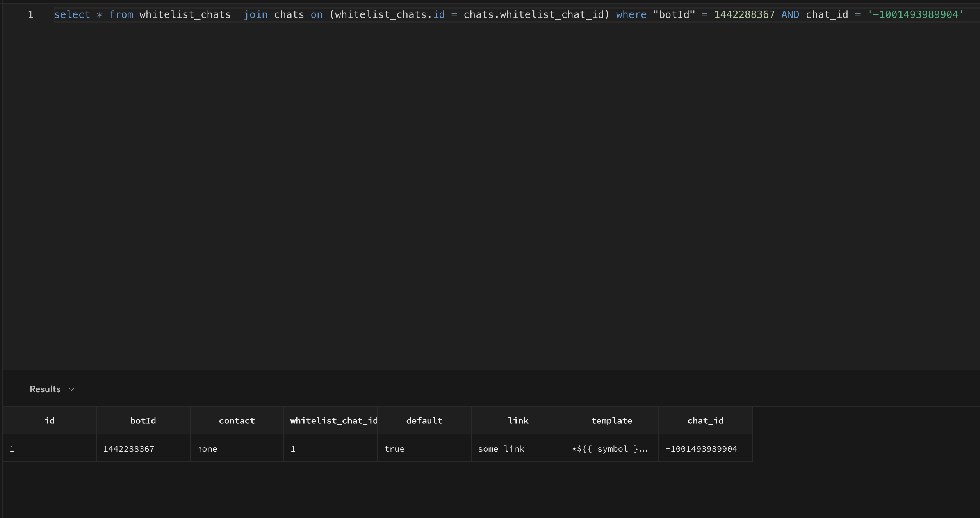This screenshot has height=518, width=980.
Task: Click the id column header
Action: (50, 421)
